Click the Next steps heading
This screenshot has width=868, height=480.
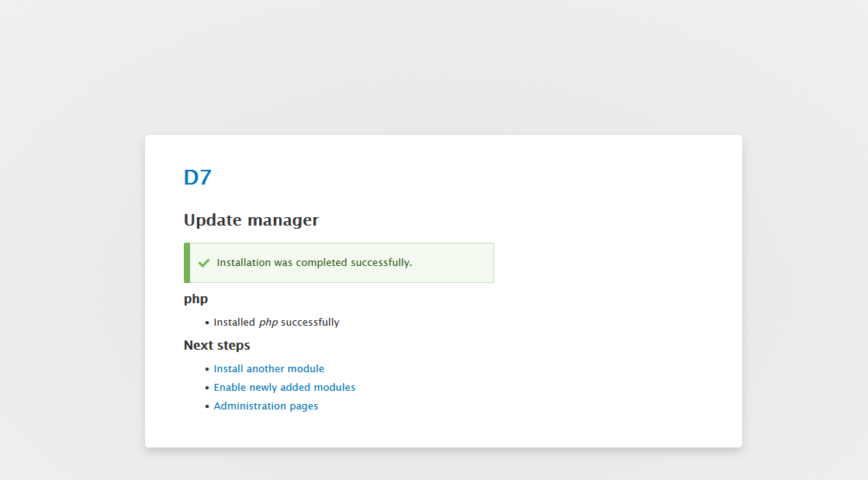[217, 345]
